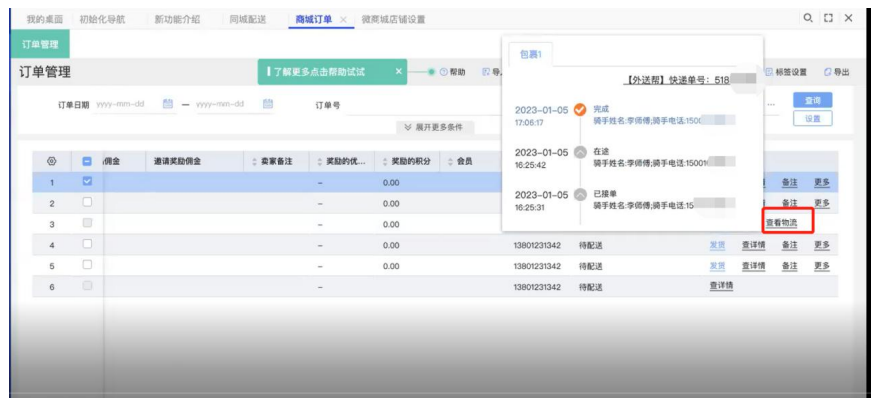
Task: Click the blue 查询 button
Action: tap(812, 101)
